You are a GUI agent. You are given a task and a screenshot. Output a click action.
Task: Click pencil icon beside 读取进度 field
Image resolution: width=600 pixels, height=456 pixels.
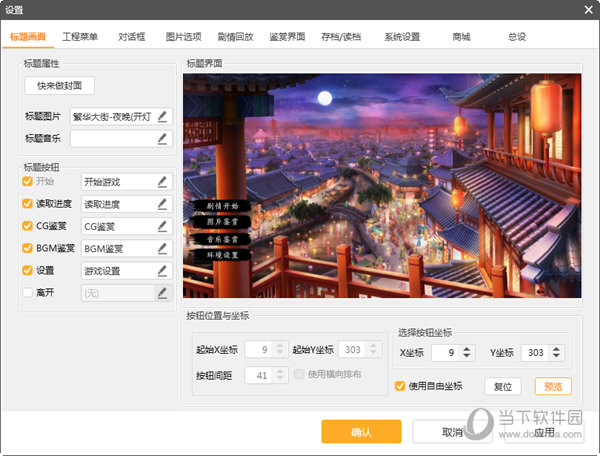coord(162,204)
